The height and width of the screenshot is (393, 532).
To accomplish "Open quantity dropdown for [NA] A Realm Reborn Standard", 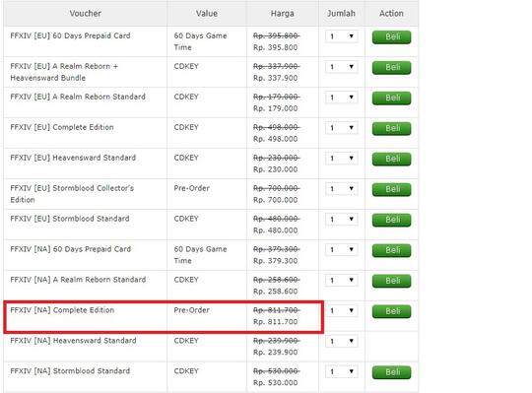I will click(x=341, y=281).
